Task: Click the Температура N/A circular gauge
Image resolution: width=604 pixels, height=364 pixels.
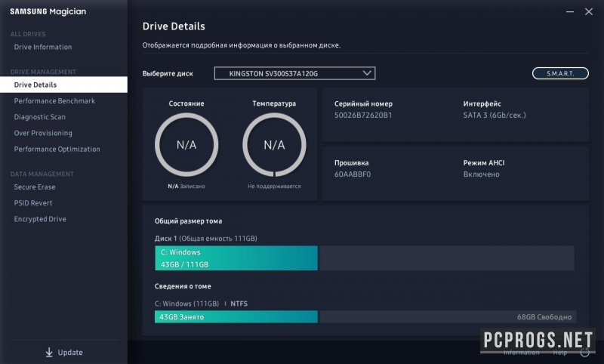Action: [x=274, y=145]
